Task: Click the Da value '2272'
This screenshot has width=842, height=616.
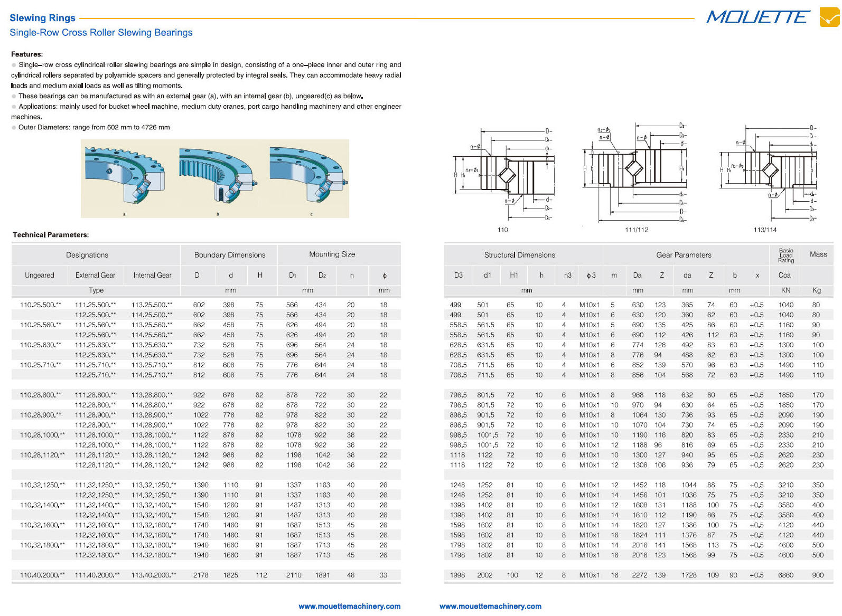Action: coord(640,575)
